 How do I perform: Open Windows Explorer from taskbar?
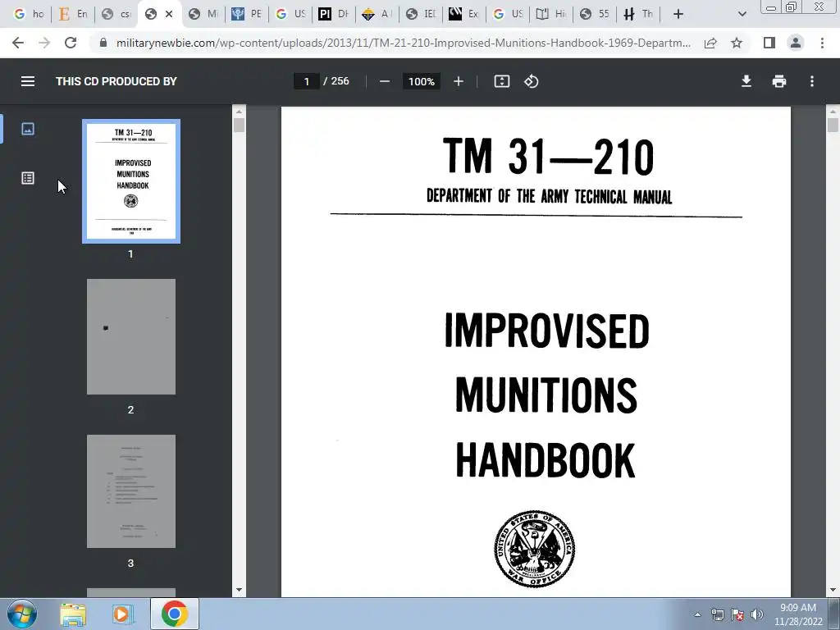(x=73, y=614)
